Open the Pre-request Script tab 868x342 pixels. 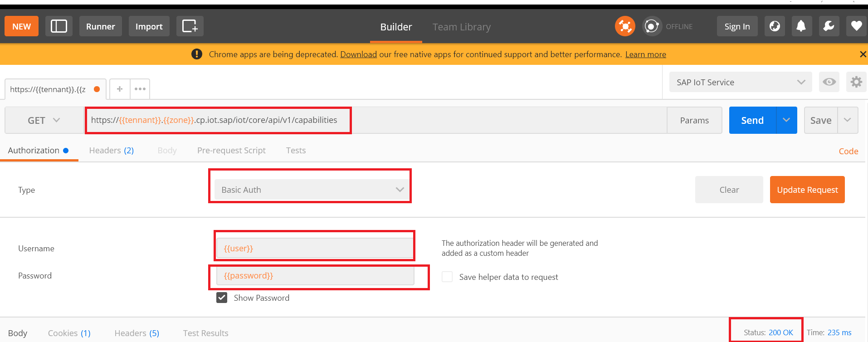231,151
